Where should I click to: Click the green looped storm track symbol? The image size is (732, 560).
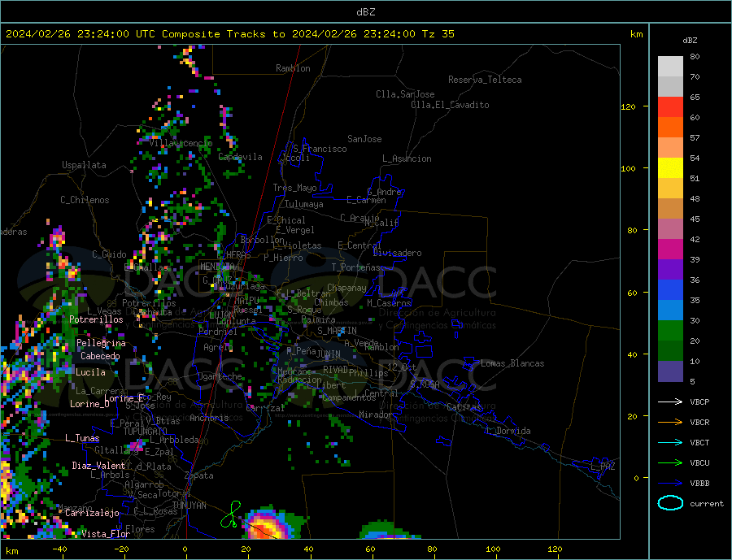click(x=231, y=514)
